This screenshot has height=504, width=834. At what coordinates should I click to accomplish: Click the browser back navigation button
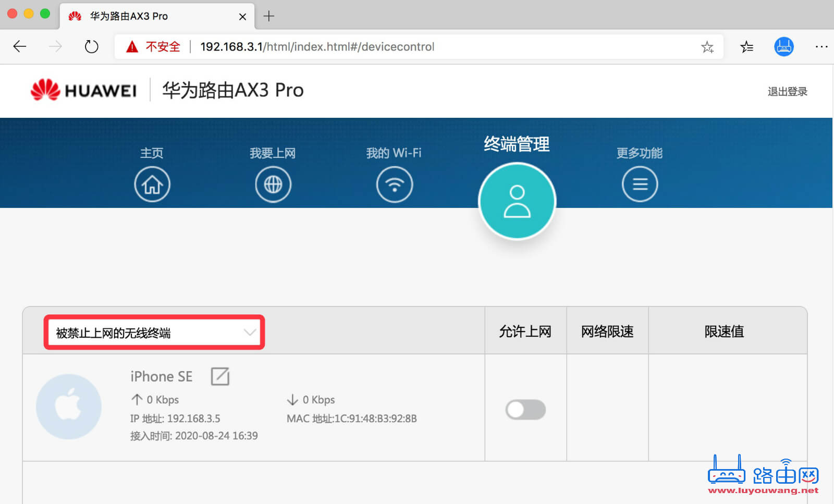pos(19,46)
